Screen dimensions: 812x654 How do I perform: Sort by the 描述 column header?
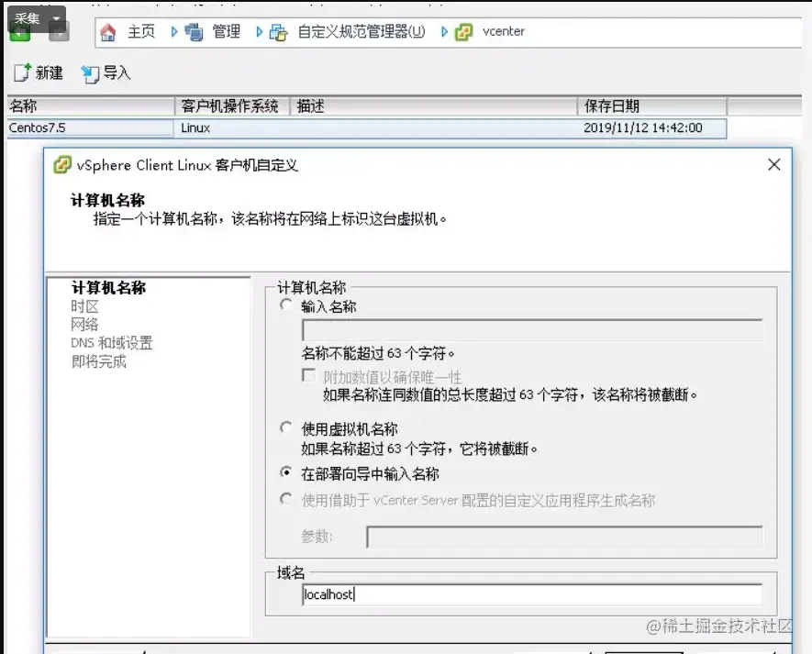(433, 106)
